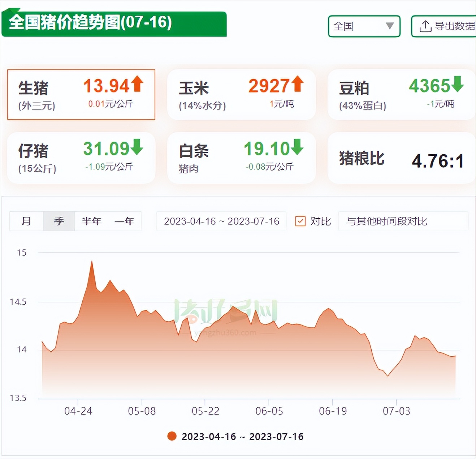
Task: Toggle the 2023-04-16 ~ 2023-07-16 legend series
Action: coord(235,437)
